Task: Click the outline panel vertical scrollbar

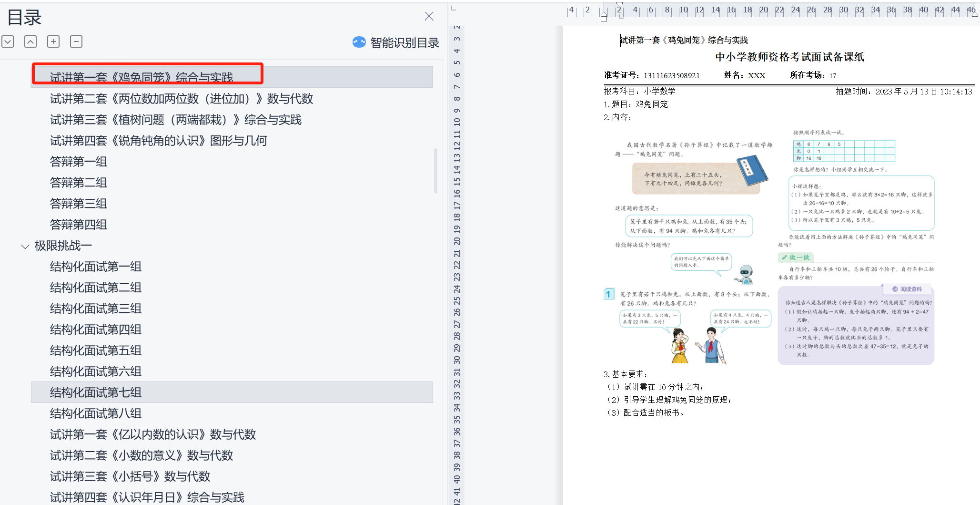Action: [x=435, y=171]
